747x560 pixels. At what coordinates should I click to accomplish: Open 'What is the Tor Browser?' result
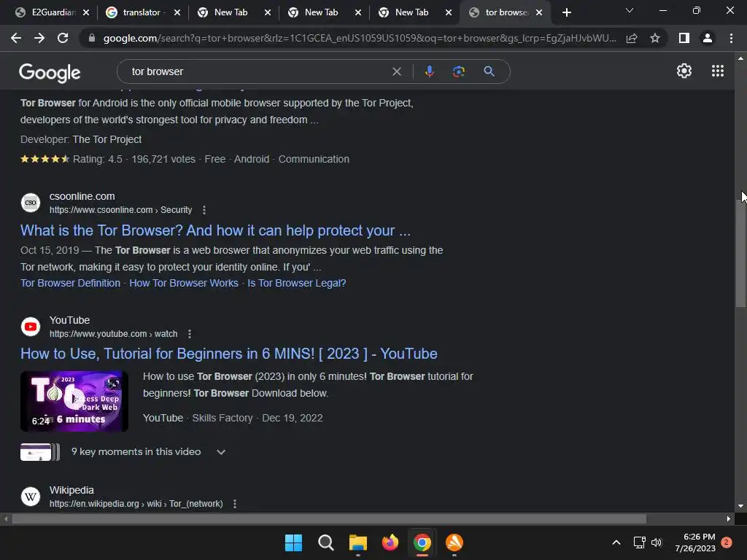[215, 230]
